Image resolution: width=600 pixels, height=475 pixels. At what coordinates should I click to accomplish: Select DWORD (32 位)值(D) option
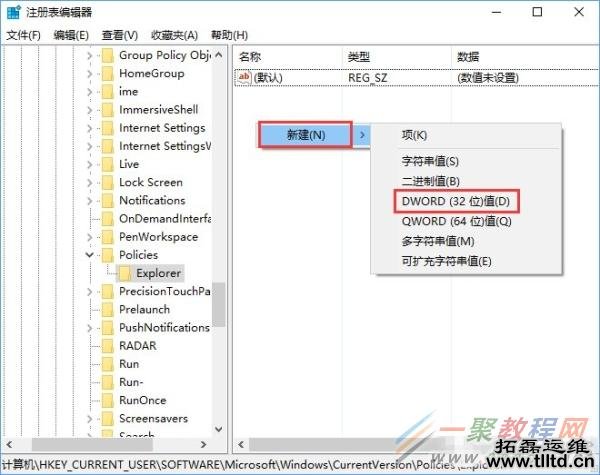click(x=456, y=201)
